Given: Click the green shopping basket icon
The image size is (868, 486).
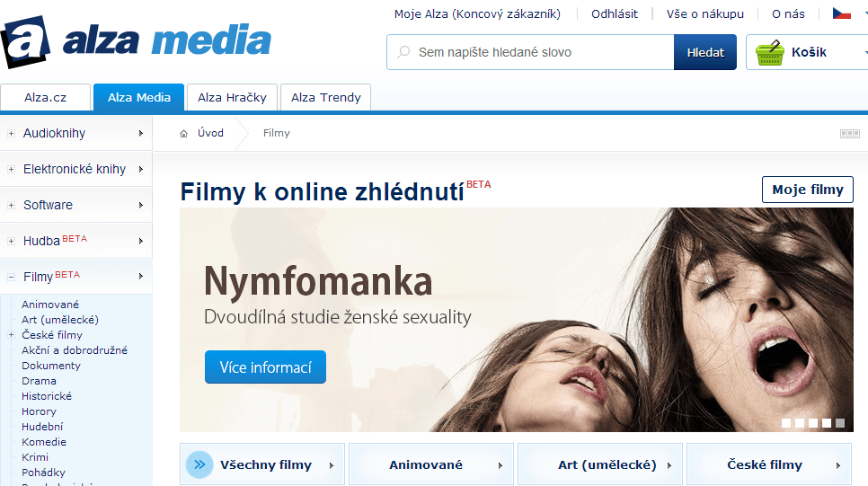Looking at the screenshot, I should click(769, 53).
